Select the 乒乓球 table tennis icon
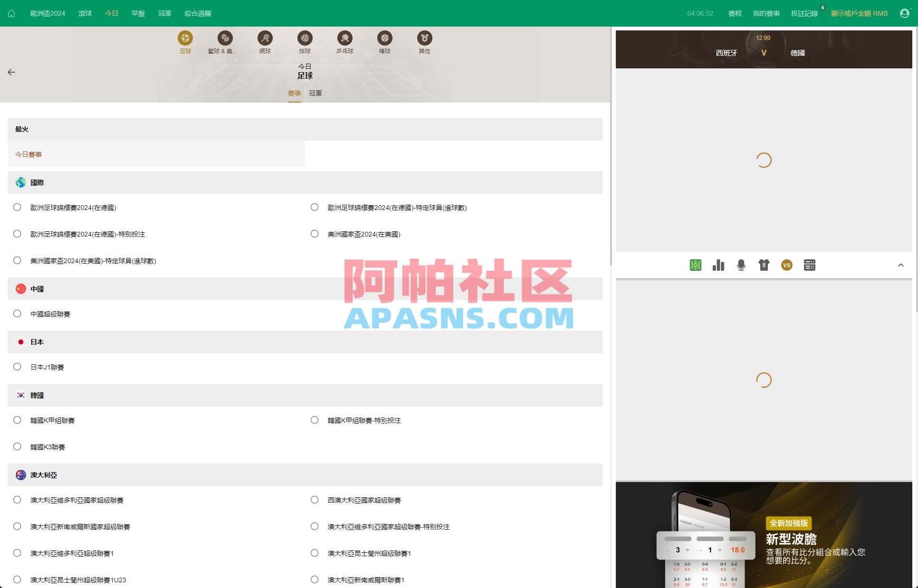918x588 pixels. (x=344, y=38)
